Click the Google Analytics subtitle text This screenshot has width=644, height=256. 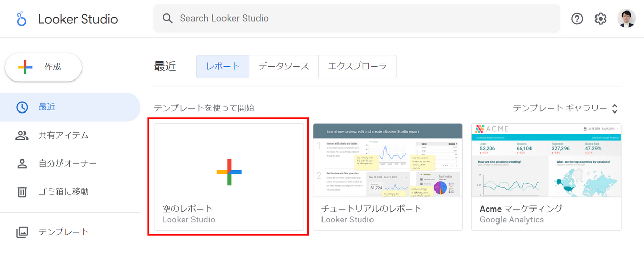[512, 220]
